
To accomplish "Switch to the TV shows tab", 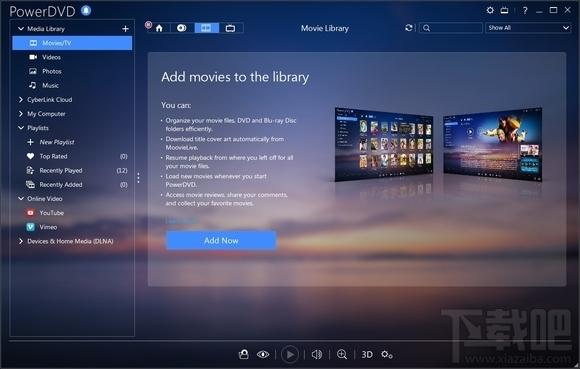I will pos(230,28).
